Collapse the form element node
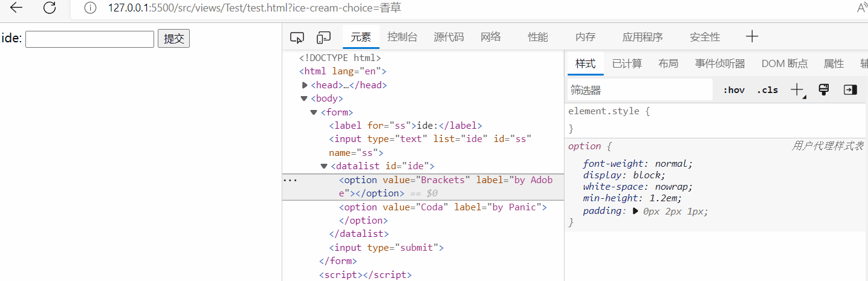 point(314,112)
